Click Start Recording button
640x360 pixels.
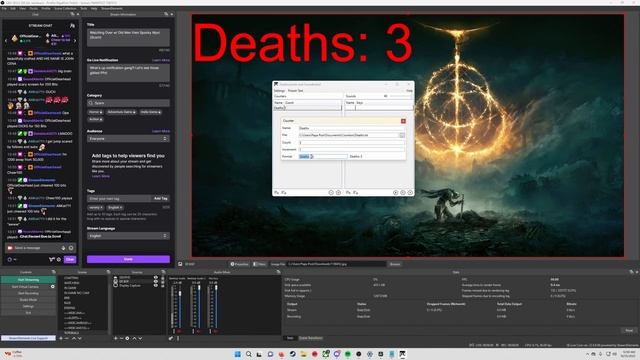pyautogui.click(x=28, y=293)
